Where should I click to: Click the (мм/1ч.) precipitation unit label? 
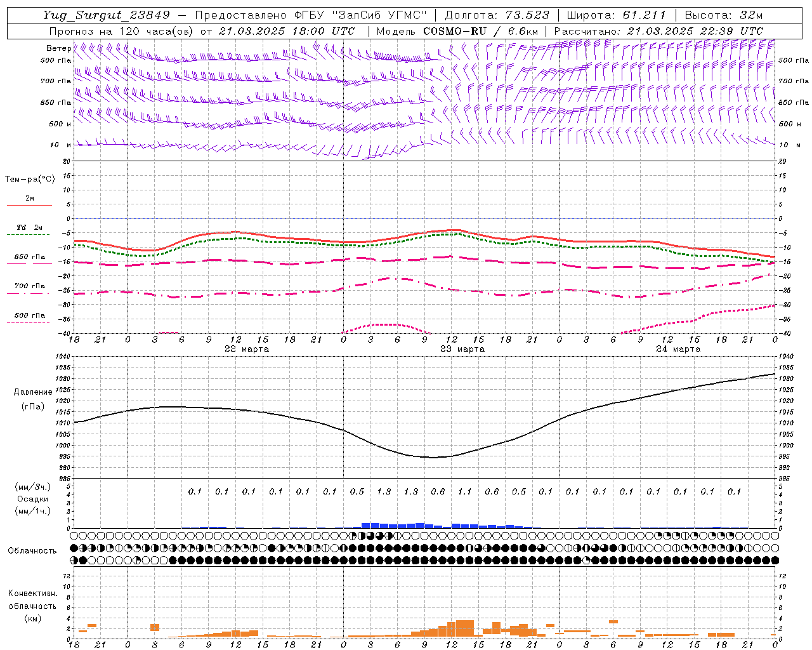[x=33, y=512]
